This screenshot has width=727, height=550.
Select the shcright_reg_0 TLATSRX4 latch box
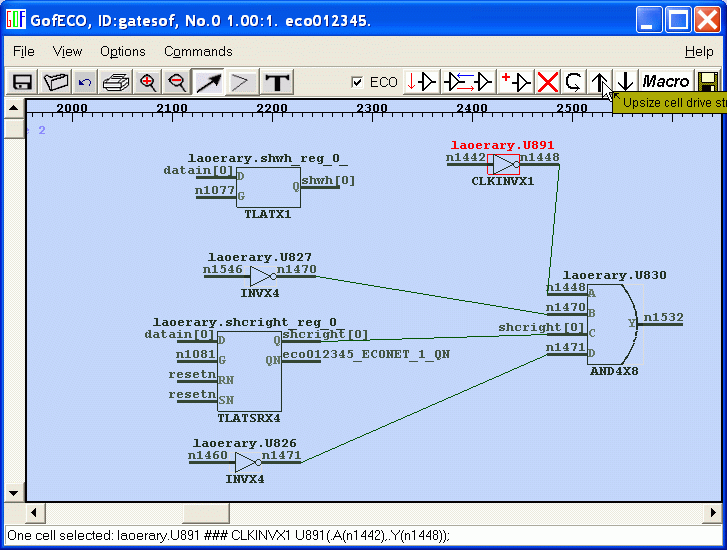[x=249, y=371]
